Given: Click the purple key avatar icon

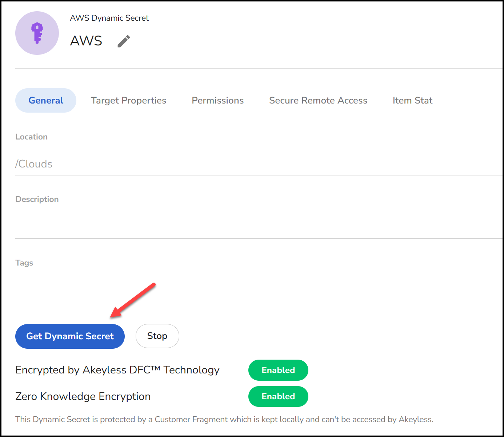Looking at the screenshot, I should (37, 33).
